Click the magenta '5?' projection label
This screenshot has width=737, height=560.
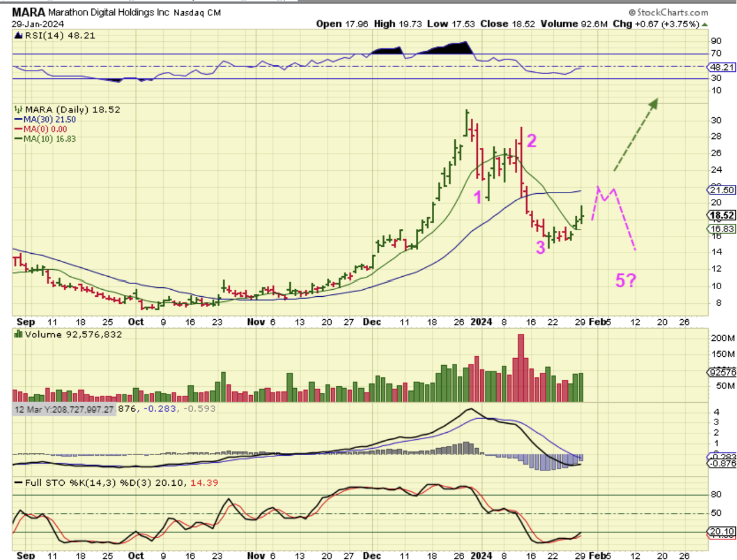[x=625, y=281]
